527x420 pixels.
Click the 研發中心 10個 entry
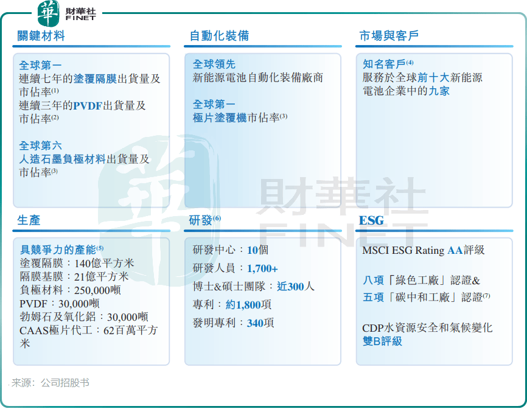coord(231,250)
